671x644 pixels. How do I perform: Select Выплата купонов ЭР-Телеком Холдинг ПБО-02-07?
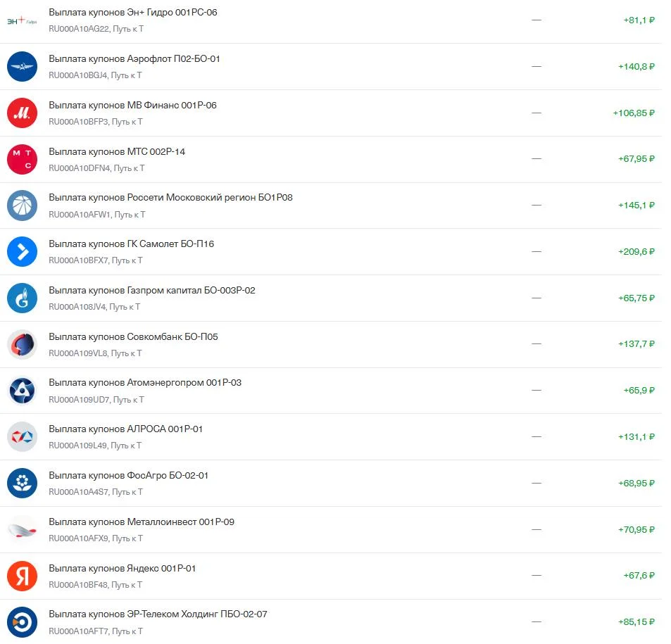click(x=158, y=614)
